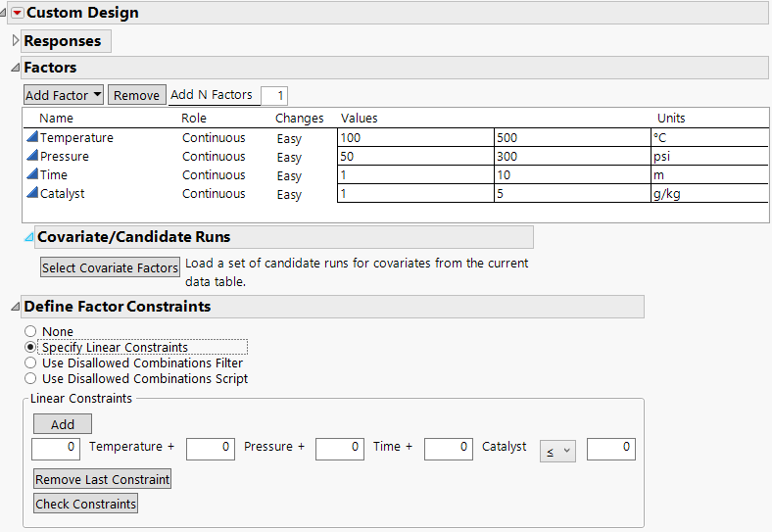This screenshot has width=772, height=532.
Task: Choose Use Disallowed Combinations Filter
Action: click(x=31, y=363)
